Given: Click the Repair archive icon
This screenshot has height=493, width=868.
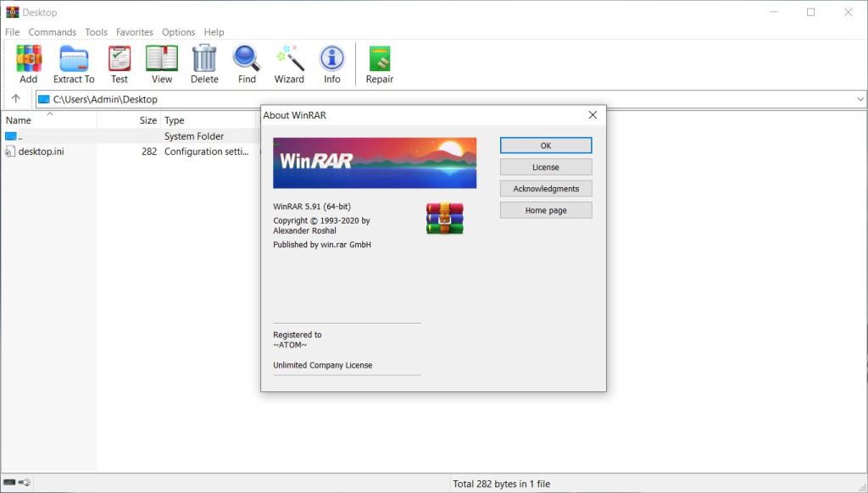Looking at the screenshot, I should [x=379, y=64].
